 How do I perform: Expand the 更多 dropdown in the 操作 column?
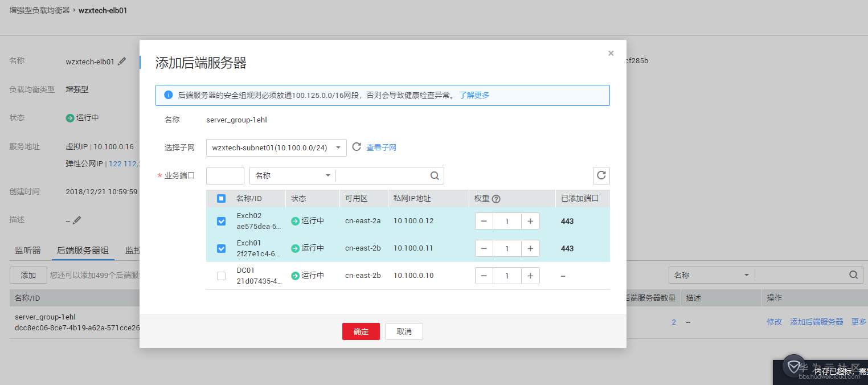pyautogui.click(x=858, y=321)
